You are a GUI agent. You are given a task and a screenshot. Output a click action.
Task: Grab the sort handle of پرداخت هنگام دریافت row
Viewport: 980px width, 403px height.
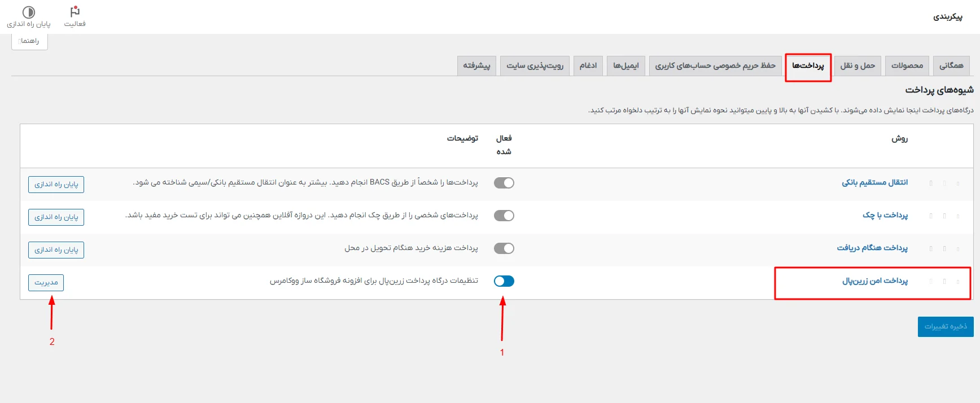point(958,248)
